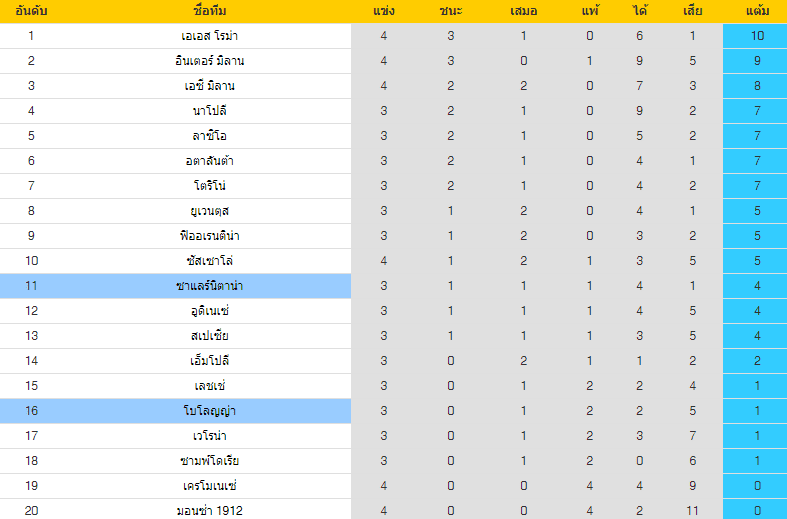
Task: Select เอซี มิลาน in the table
Action: (x=209, y=86)
